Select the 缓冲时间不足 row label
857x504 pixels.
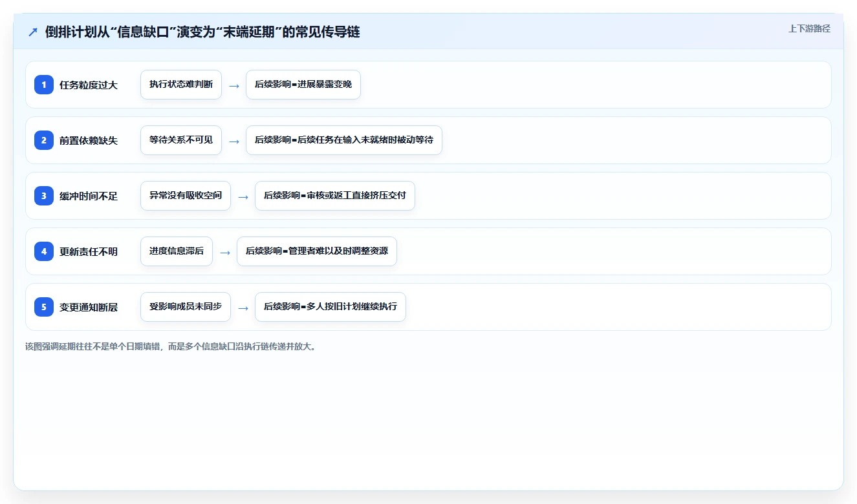coord(89,196)
